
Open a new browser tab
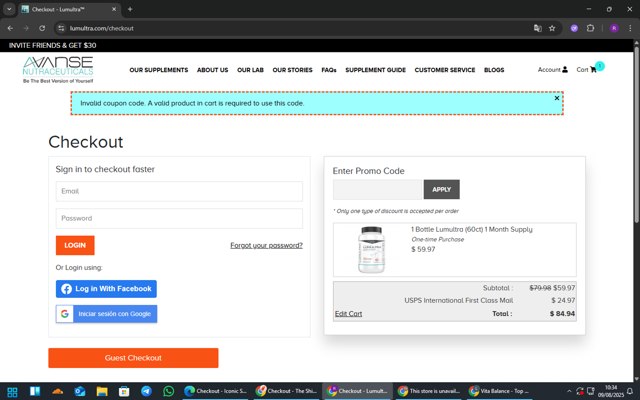130,9
